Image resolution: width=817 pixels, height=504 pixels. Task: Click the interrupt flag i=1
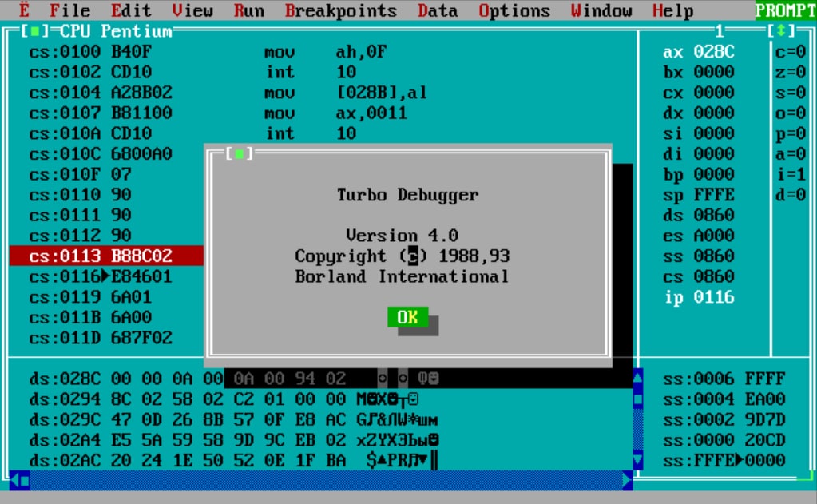[x=791, y=174]
